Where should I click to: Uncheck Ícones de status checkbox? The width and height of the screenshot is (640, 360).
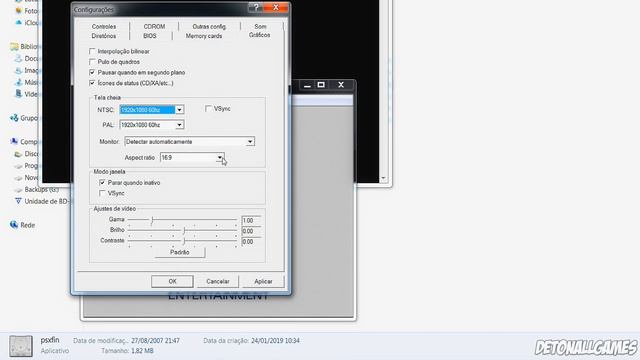pyautogui.click(x=92, y=83)
